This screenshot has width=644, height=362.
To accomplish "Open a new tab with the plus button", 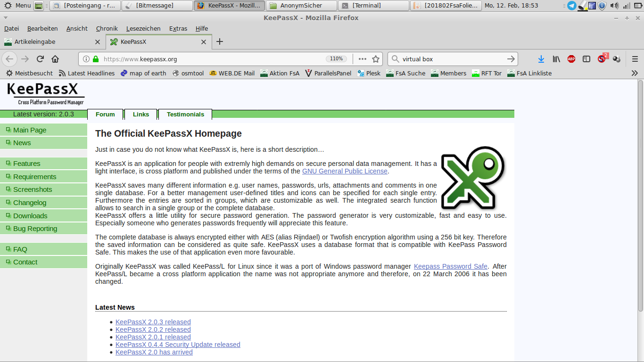I will [x=220, y=41].
